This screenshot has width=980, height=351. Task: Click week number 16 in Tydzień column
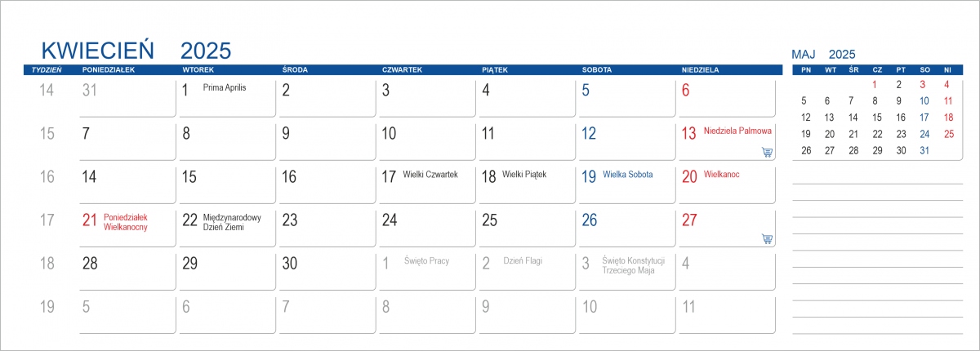click(47, 176)
